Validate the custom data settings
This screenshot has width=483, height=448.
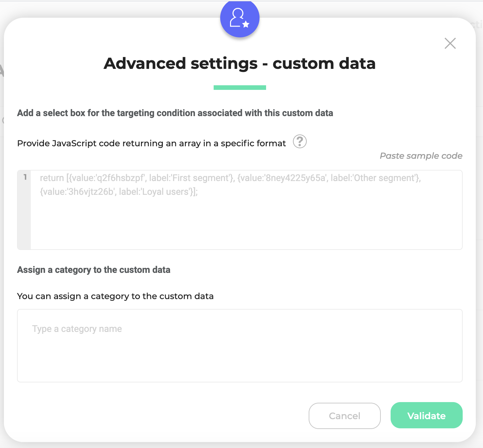(x=427, y=415)
